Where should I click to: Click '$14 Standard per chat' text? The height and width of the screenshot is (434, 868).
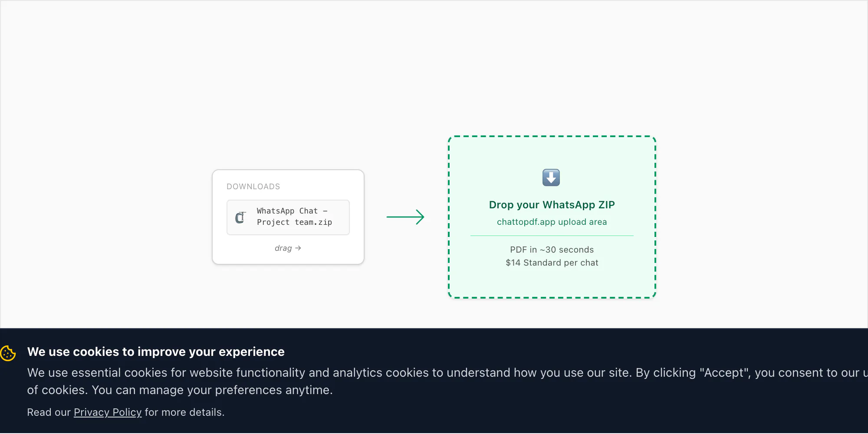552,263
